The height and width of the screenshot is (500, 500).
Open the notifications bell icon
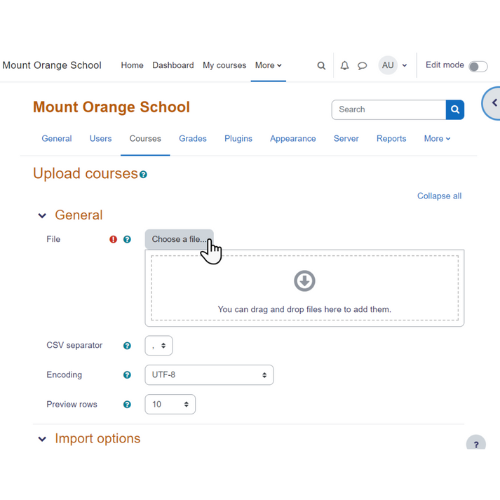[344, 65]
